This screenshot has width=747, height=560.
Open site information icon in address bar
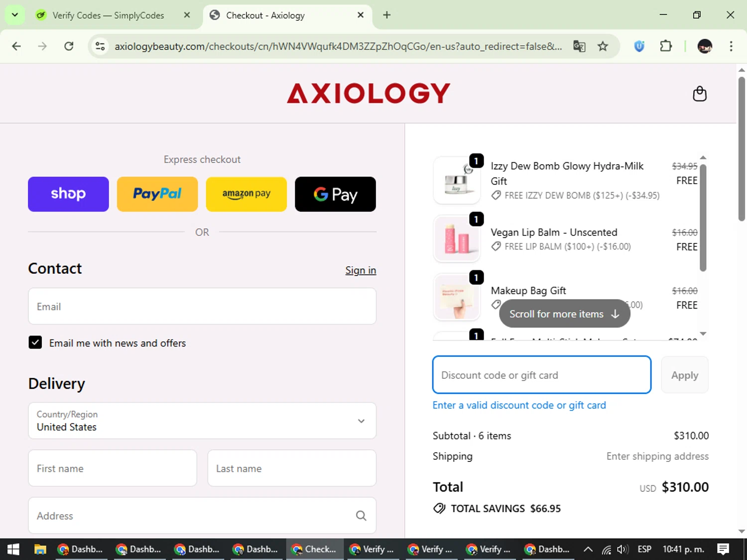pyautogui.click(x=100, y=46)
